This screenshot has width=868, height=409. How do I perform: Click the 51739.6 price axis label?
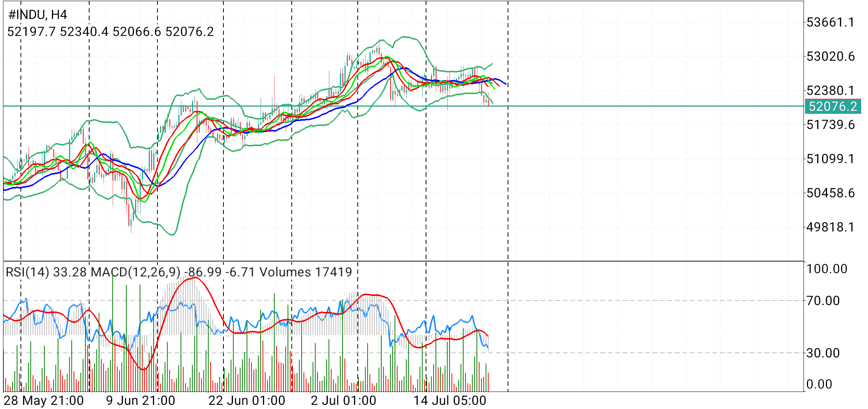pos(830,124)
